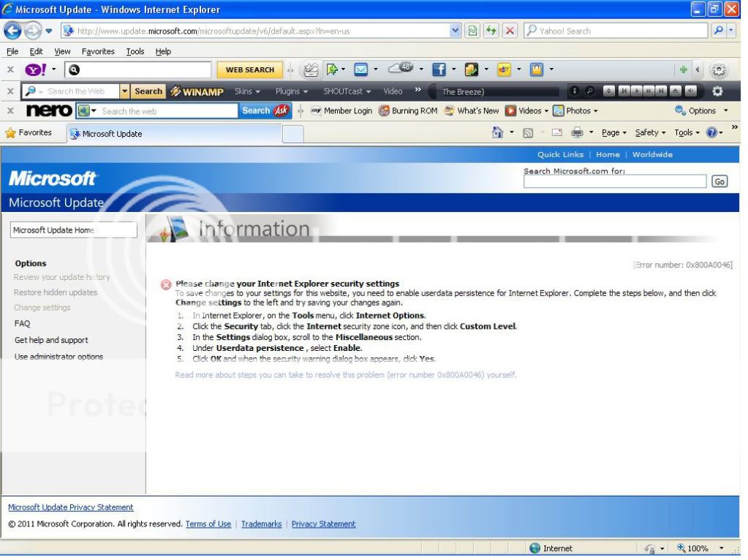
Task: Open the Nero Photos dropdown
Action: click(x=575, y=110)
